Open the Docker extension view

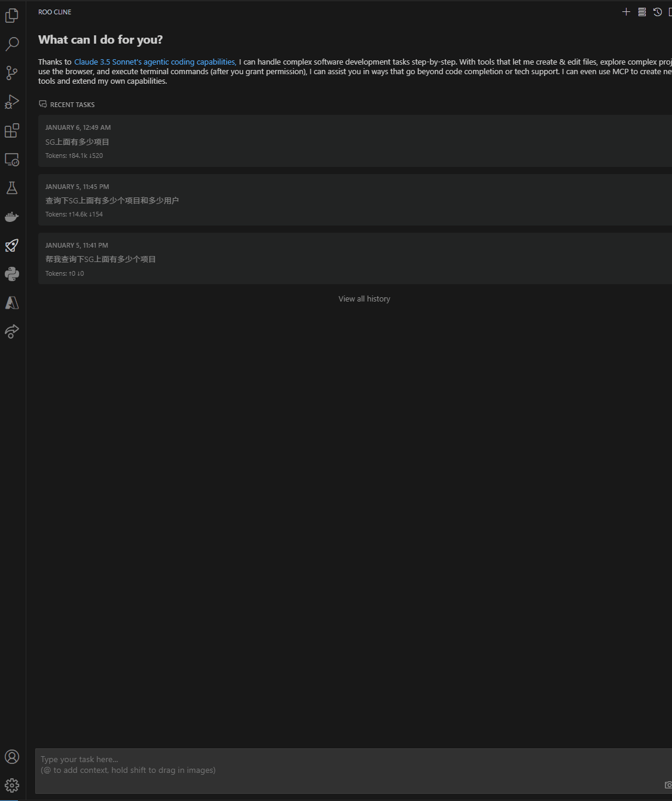[x=12, y=217]
